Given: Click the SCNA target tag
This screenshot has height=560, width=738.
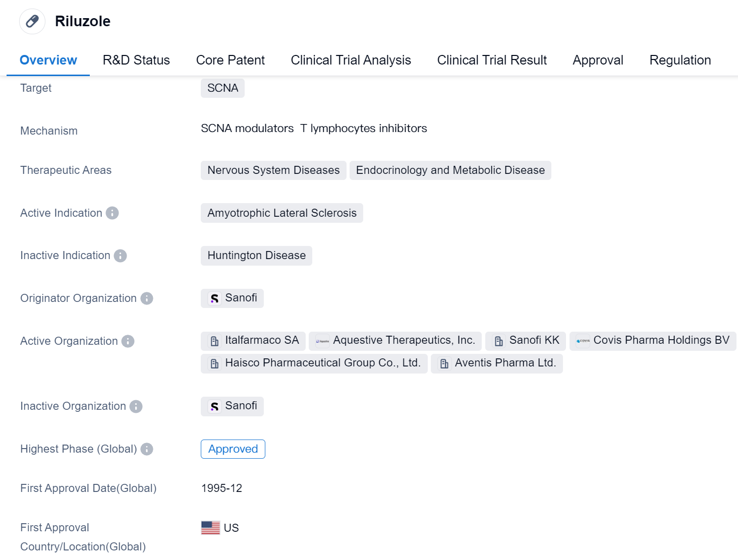Looking at the screenshot, I should (222, 88).
